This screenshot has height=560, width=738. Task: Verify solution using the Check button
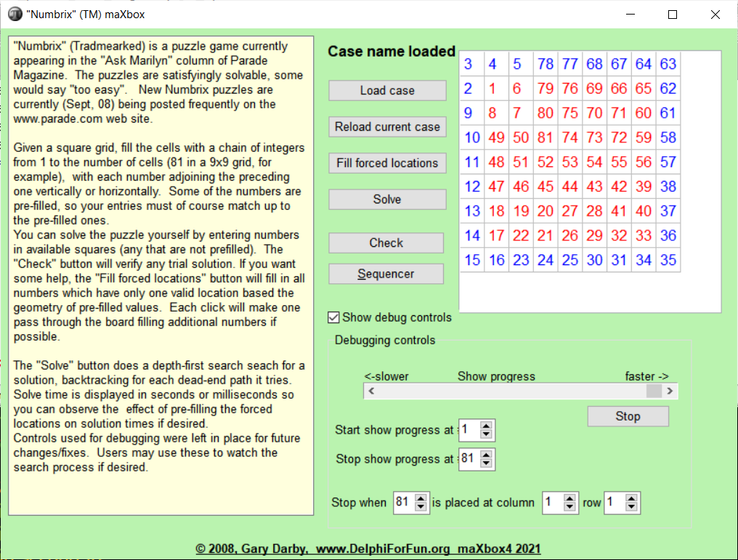pyautogui.click(x=386, y=243)
